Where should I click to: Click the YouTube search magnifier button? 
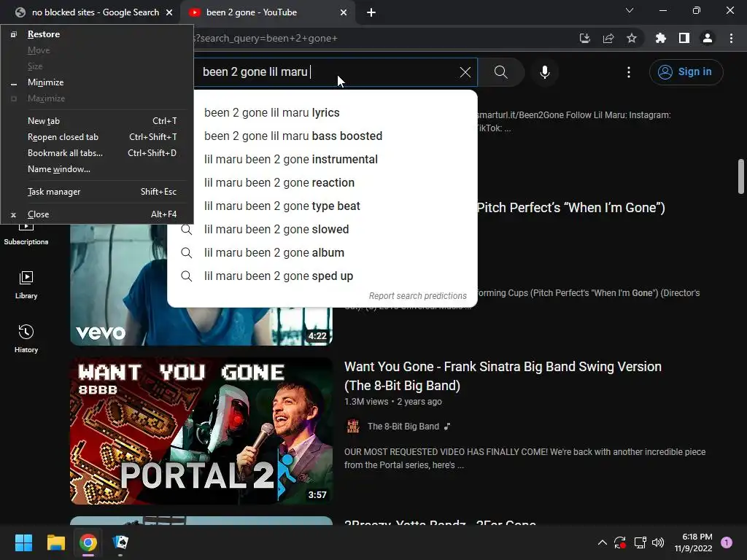(x=500, y=72)
